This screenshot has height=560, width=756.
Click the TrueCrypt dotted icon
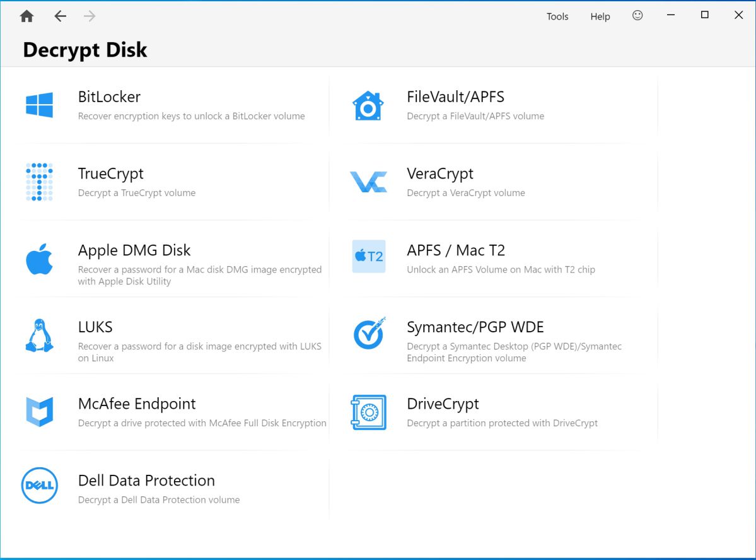39,182
